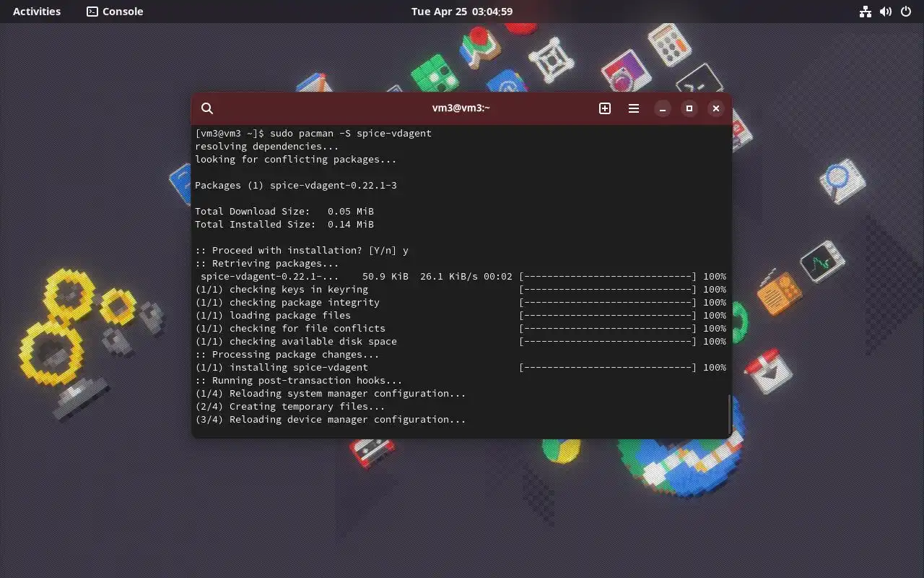Image resolution: width=924 pixels, height=578 pixels.
Task: Click the 'checking package integrity' line
Action: [461, 302]
